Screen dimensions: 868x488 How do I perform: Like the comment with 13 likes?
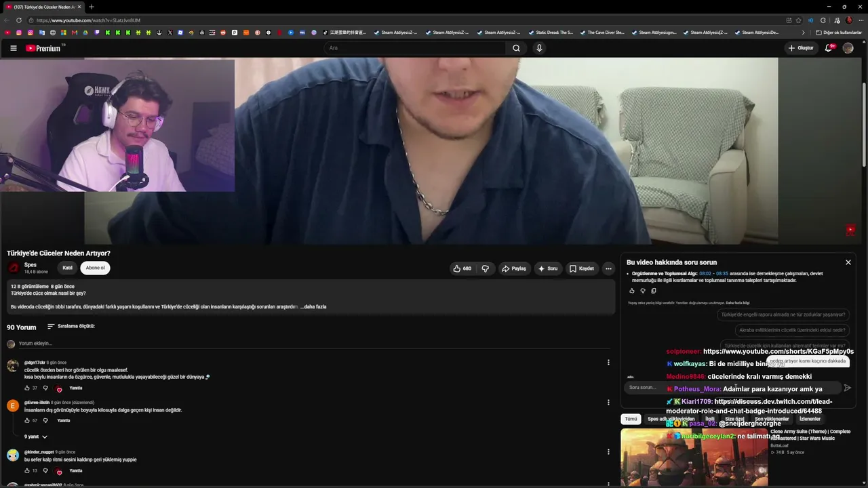(x=27, y=471)
